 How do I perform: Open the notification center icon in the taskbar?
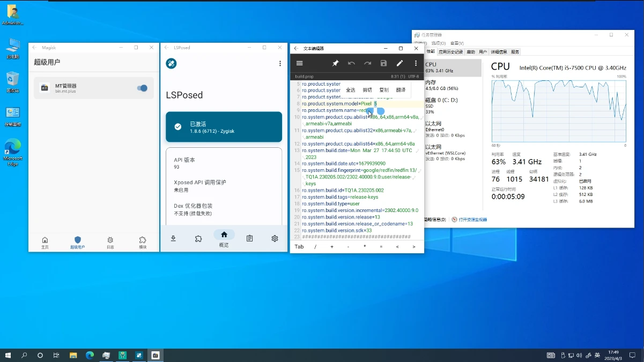pyautogui.click(x=633, y=355)
